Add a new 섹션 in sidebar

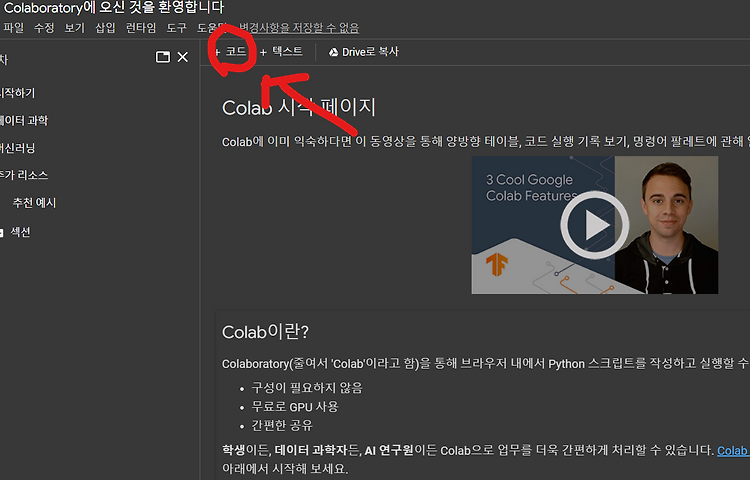click(15, 232)
